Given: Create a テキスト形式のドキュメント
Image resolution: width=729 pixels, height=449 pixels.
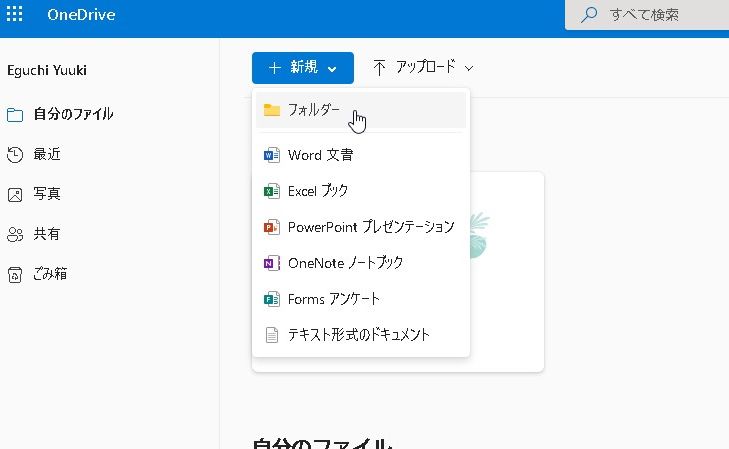Looking at the screenshot, I should [361, 335].
